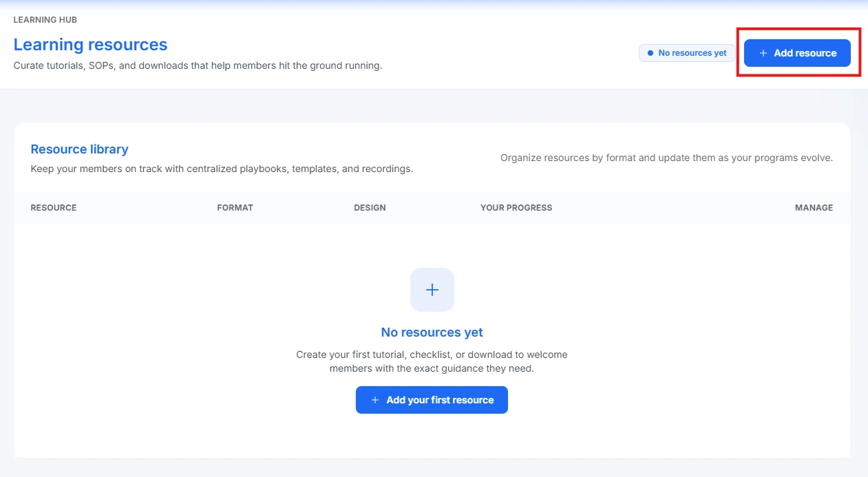Click the blue status dot in resources badge
Image resolution: width=868 pixels, height=477 pixels.
point(649,52)
